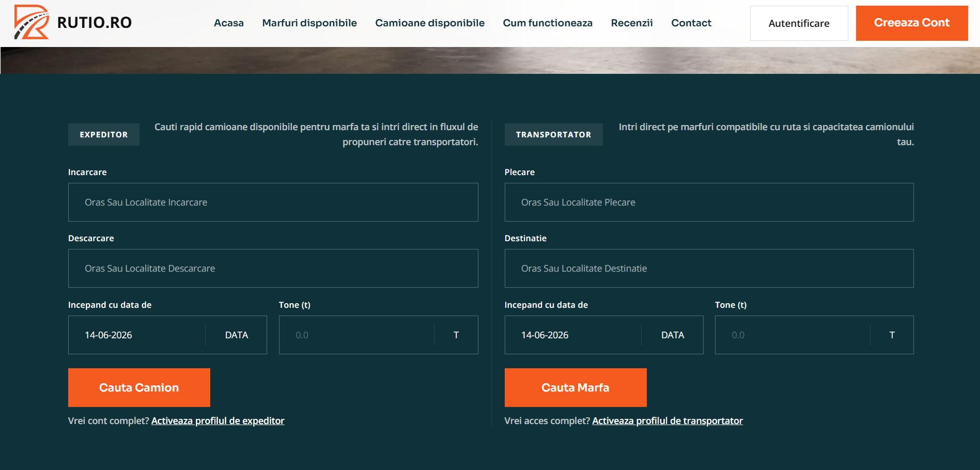This screenshot has height=470, width=980.
Task: Open Camioane disponibile in navigation
Action: tap(430, 23)
